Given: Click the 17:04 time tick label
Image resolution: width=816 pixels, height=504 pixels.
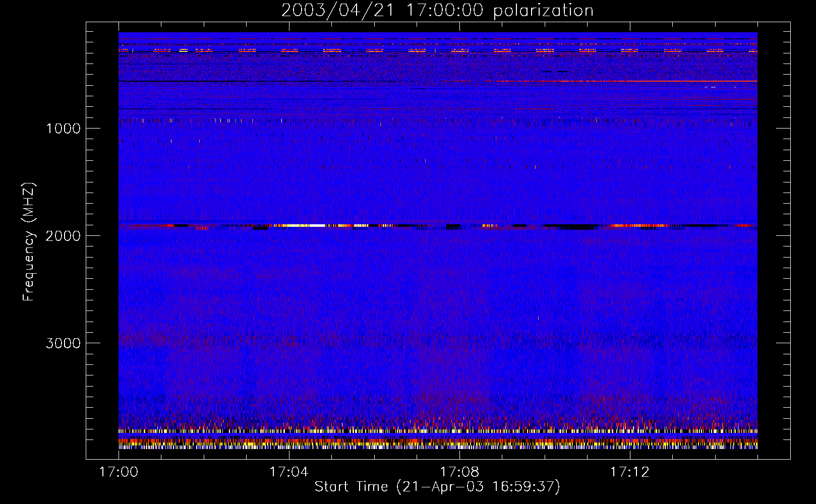Looking at the screenshot, I should pyautogui.click(x=289, y=472).
